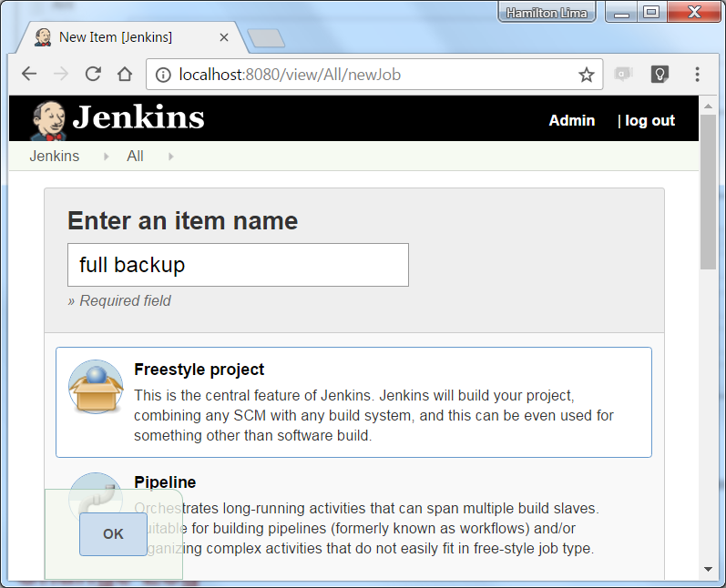726x588 pixels.
Task: Minimize the Chrome window
Action: 621,13
